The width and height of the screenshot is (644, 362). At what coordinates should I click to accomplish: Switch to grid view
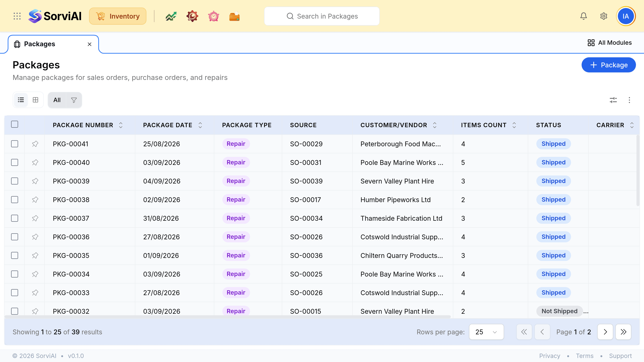pos(36,100)
